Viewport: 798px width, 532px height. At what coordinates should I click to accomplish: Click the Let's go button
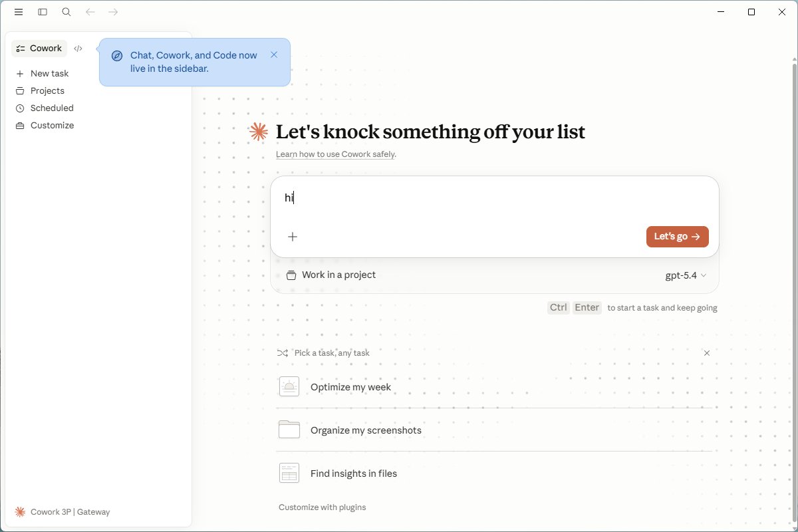pyautogui.click(x=678, y=237)
